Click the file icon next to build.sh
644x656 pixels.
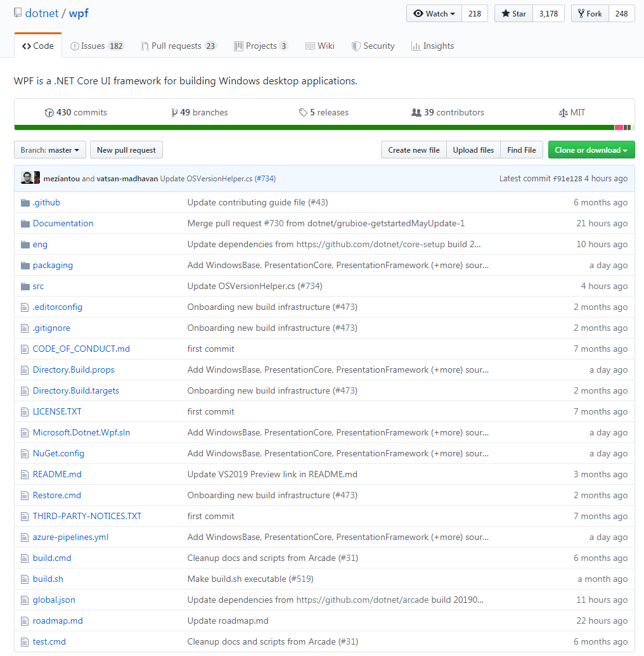25,579
